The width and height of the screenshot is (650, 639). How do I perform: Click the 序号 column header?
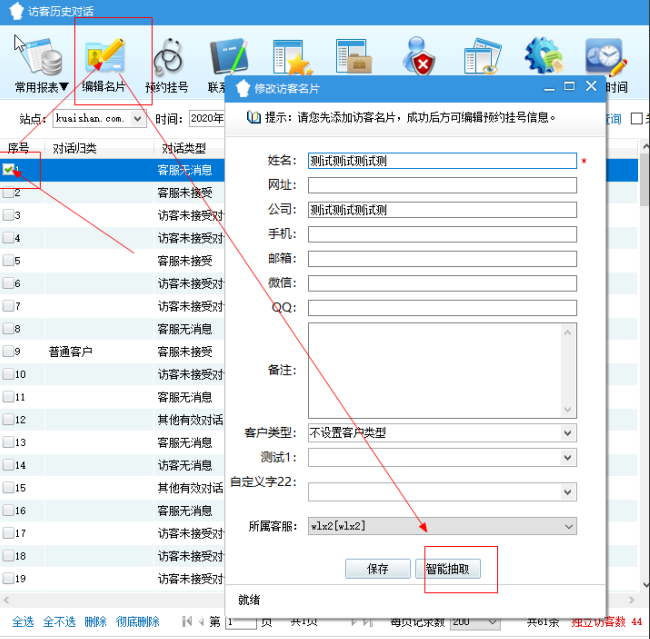click(18, 148)
